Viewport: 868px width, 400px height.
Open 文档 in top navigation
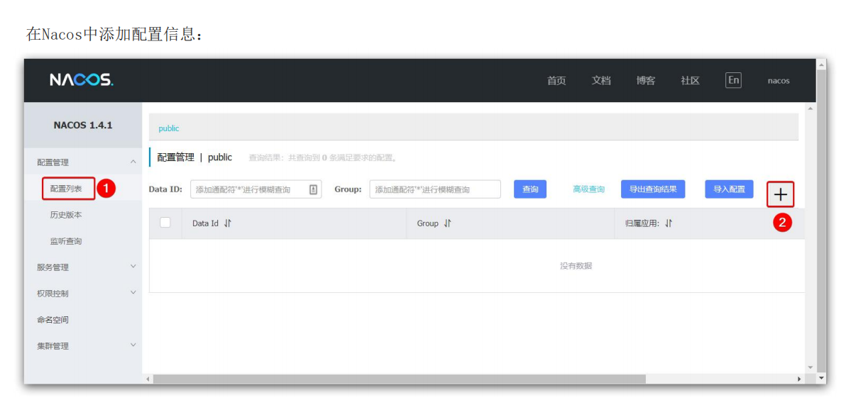coord(601,81)
